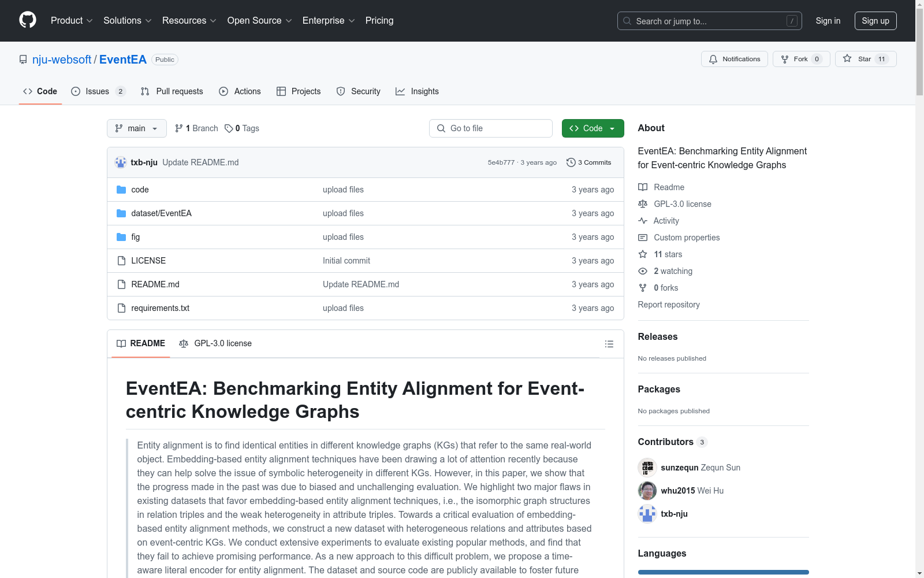
Task: Click the Go to file input
Action: 491,128
